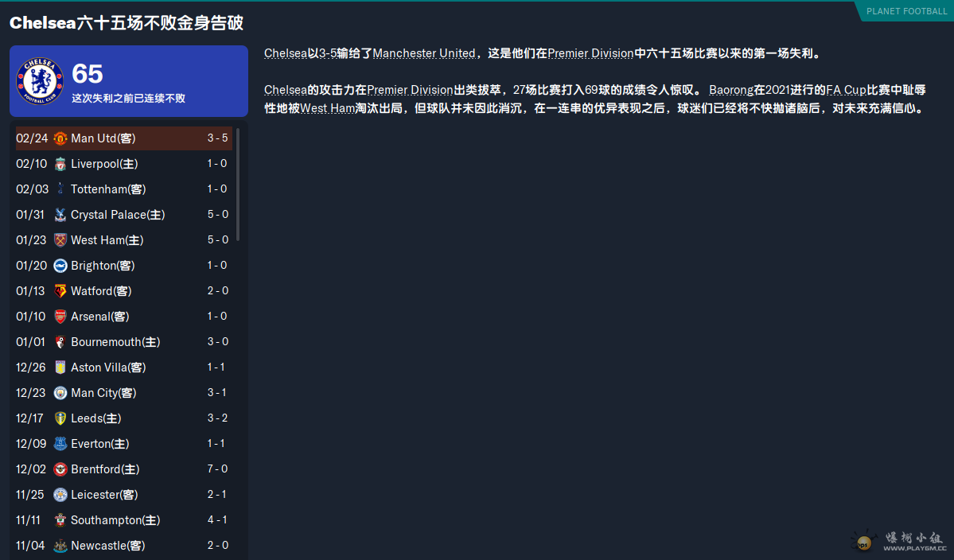Click the Tottenham club crest

60,189
